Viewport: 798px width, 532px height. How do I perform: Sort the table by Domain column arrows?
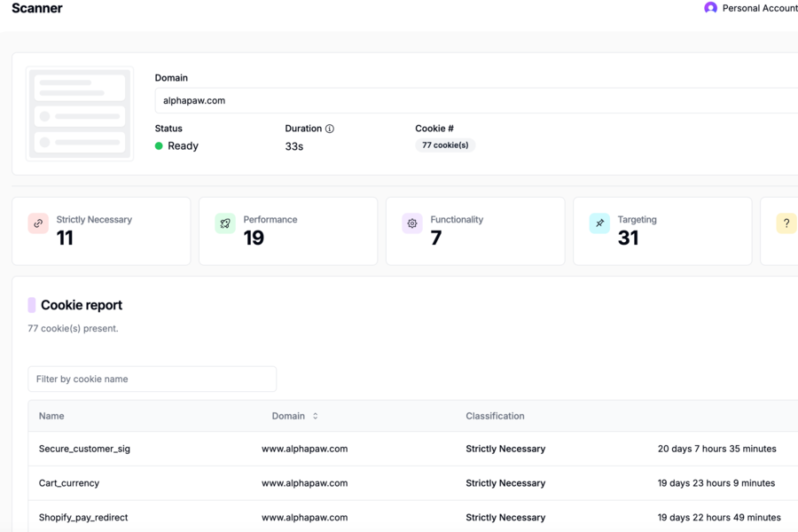[315, 416]
